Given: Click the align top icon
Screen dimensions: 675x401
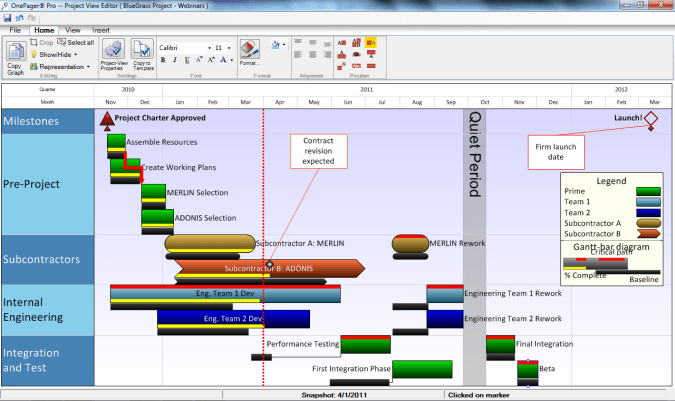Looking at the screenshot, I should pos(297,41).
